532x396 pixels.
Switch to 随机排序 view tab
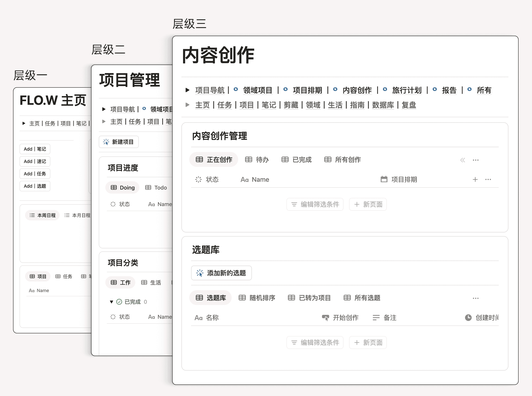[257, 298]
